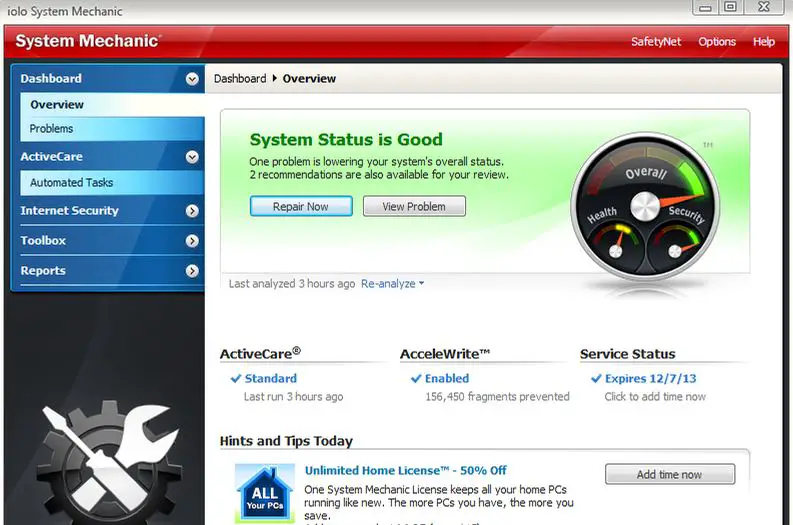Click the Repair Now button

pyautogui.click(x=301, y=206)
